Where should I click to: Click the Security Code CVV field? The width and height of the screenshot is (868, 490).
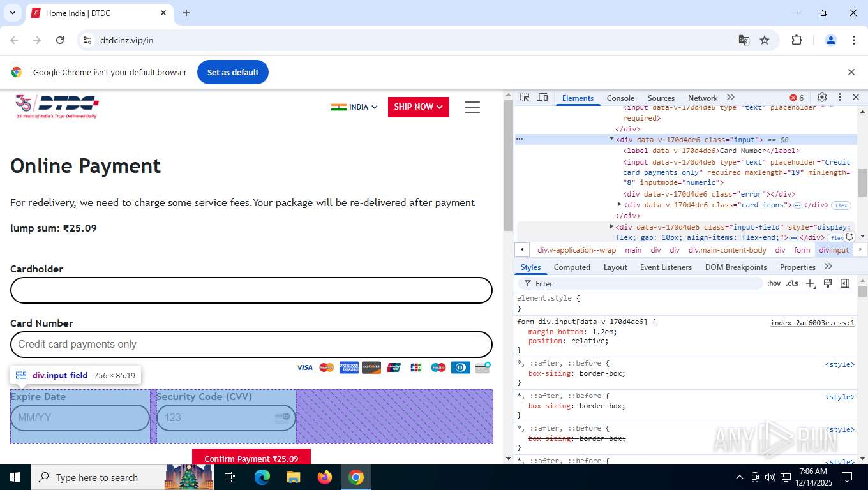click(x=226, y=418)
